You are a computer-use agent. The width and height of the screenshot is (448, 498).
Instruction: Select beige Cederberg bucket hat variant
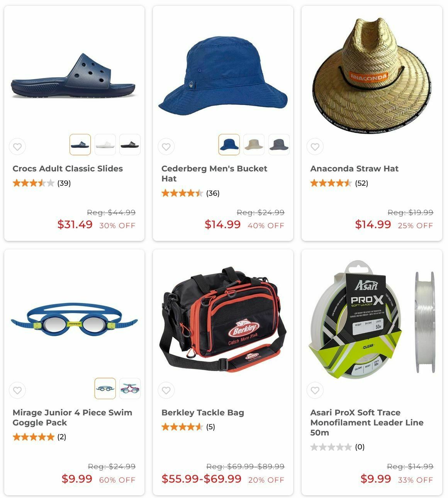click(x=254, y=144)
